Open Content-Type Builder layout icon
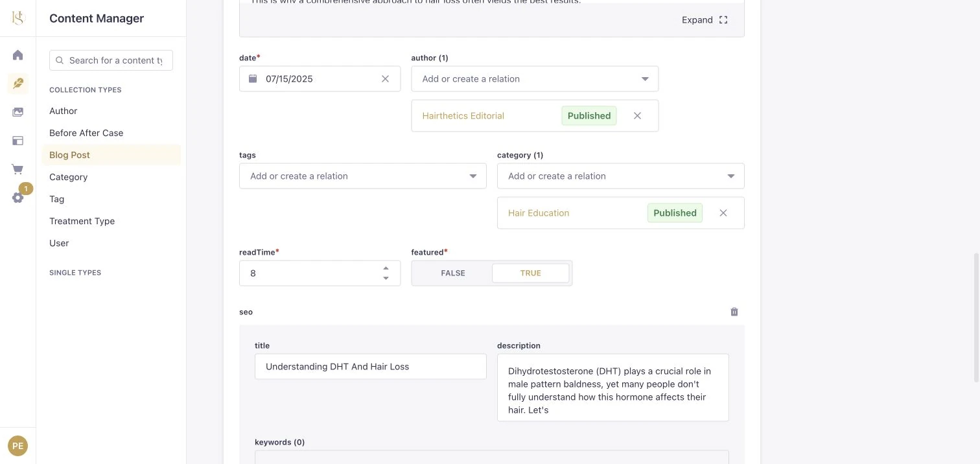 17,141
